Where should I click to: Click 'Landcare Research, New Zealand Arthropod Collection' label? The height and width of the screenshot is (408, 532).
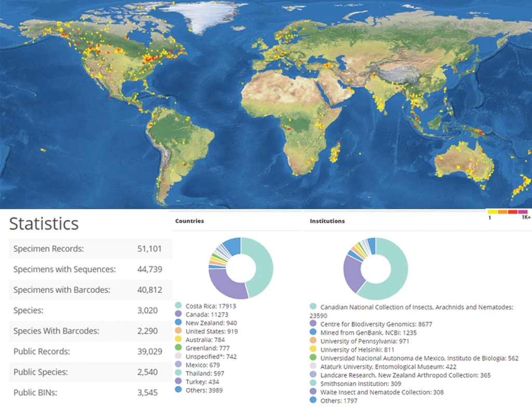point(405,375)
